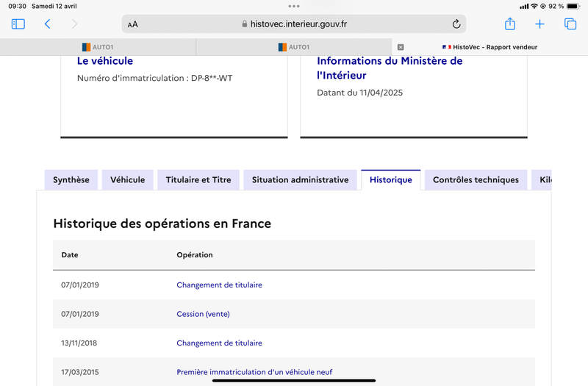This screenshot has height=386, width=588.
Task: Tap the reload page icon
Action: (456, 24)
